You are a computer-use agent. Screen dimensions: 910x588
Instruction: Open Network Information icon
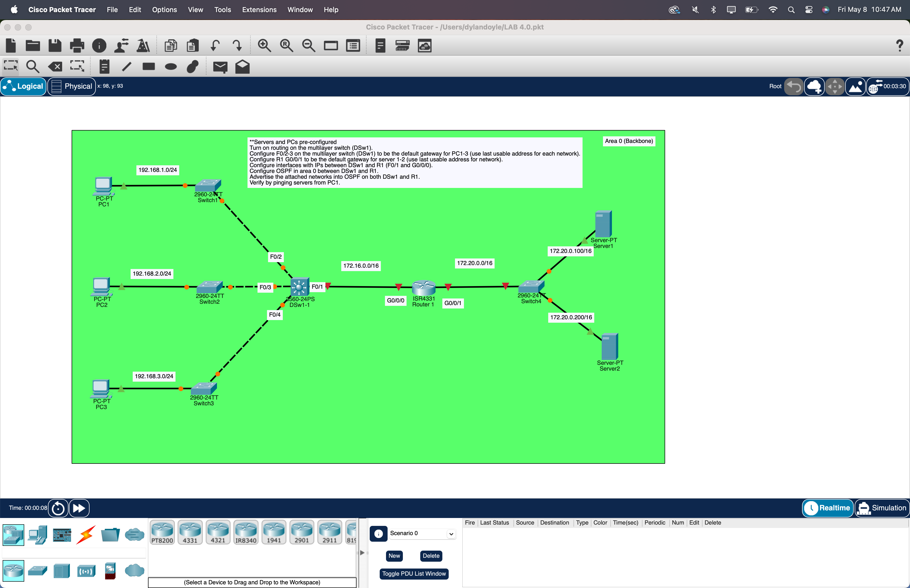[99, 46]
